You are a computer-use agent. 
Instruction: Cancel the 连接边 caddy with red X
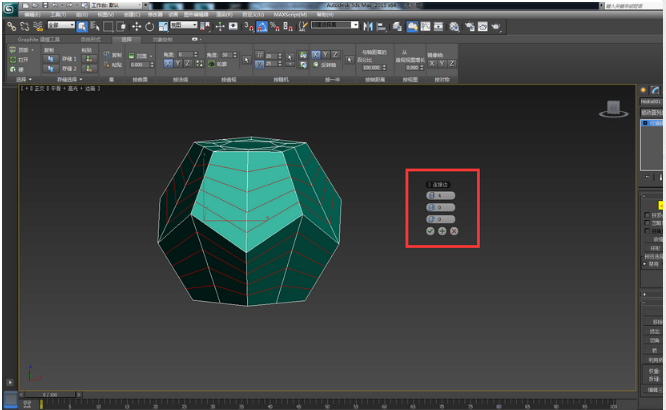pos(454,231)
